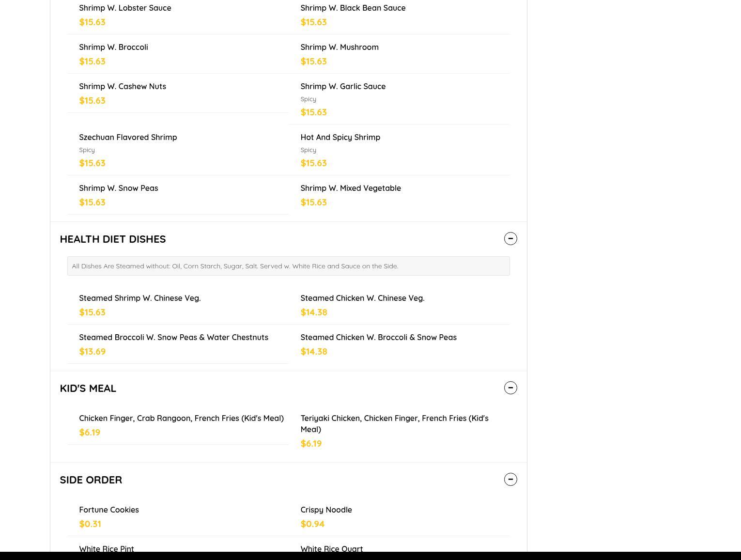
Task: Choose Shrimp W. Broccoli dish
Action: (x=113, y=47)
